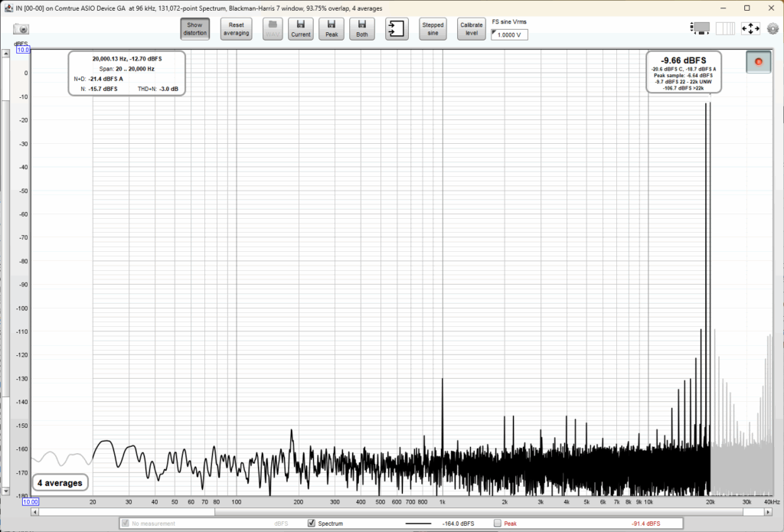Click the horizontal scrollbar right arrow
The image size is (784, 532).
(768, 511)
